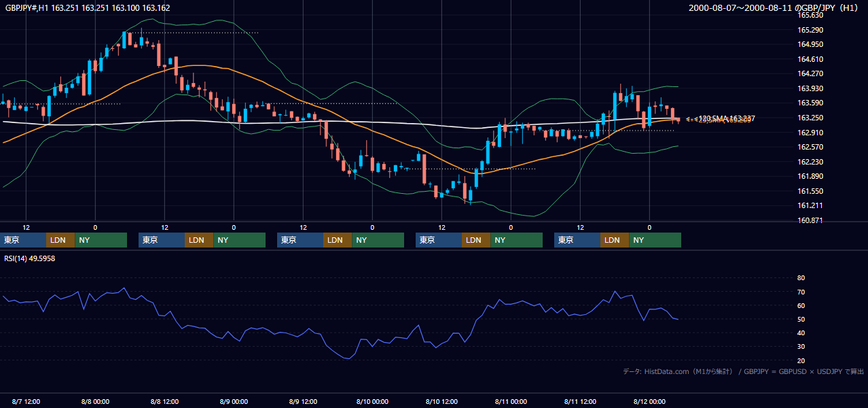Viewport: 868px width, 408px height.
Task: Click the 165.290 price axis label
Action: click(x=810, y=30)
